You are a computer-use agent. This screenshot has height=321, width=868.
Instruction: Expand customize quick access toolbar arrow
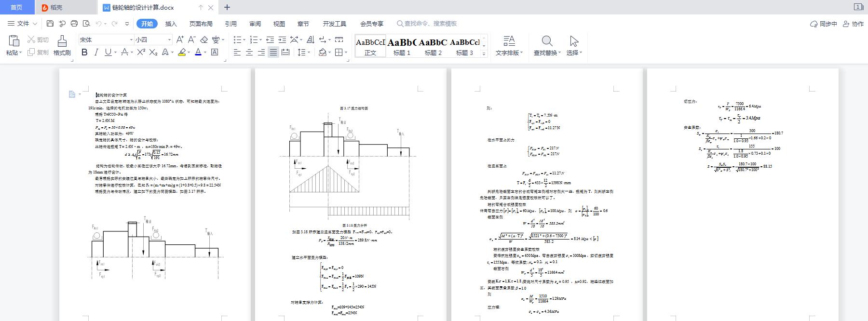[127, 23]
